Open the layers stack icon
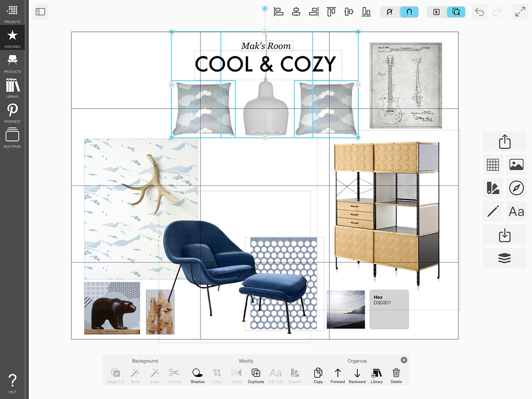The image size is (532, 399). (x=505, y=258)
